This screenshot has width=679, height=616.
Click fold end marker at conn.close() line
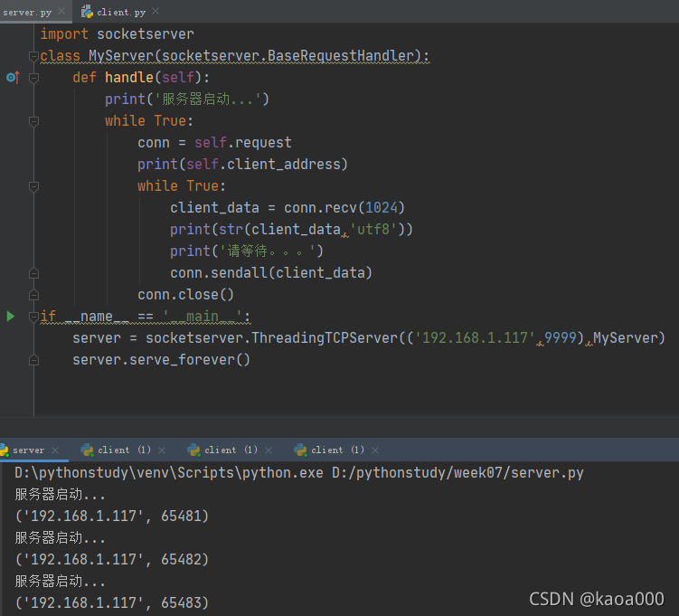point(33,295)
